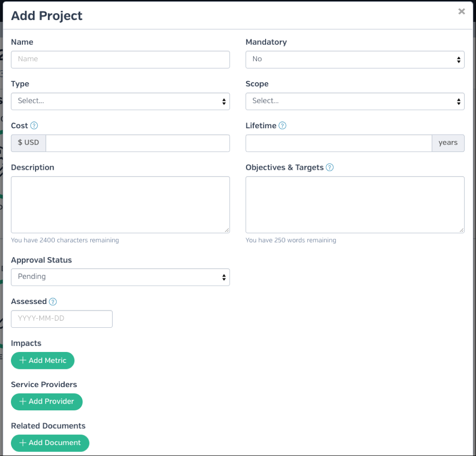
Task: Open the Type select dropdown
Action: [x=120, y=101]
